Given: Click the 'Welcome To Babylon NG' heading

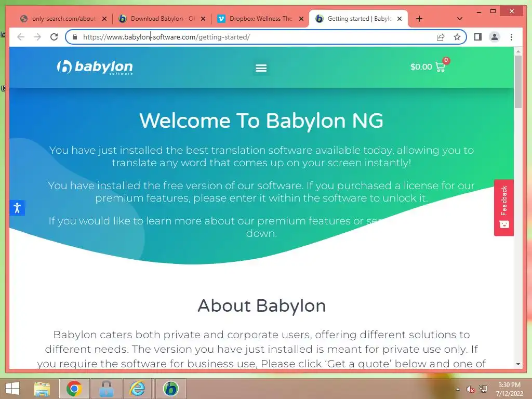Looking at the screenshot, I should tap(261, 121).
